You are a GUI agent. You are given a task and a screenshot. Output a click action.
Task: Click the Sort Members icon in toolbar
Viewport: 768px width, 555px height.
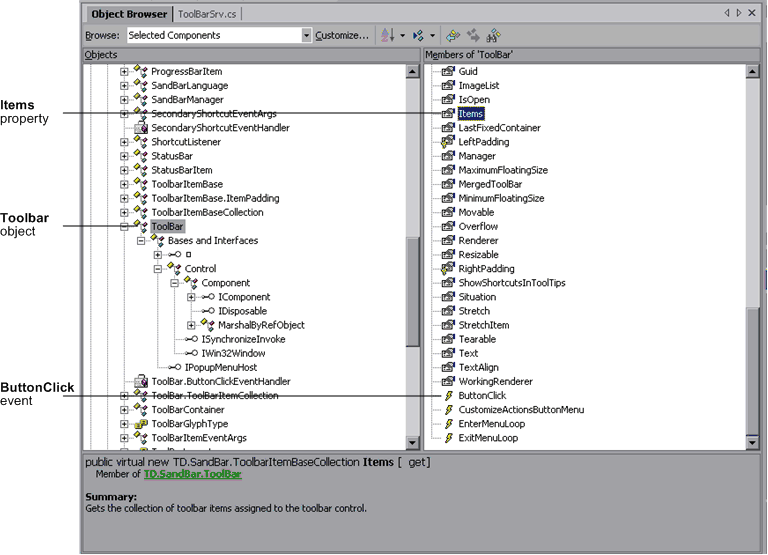[418, 35]
